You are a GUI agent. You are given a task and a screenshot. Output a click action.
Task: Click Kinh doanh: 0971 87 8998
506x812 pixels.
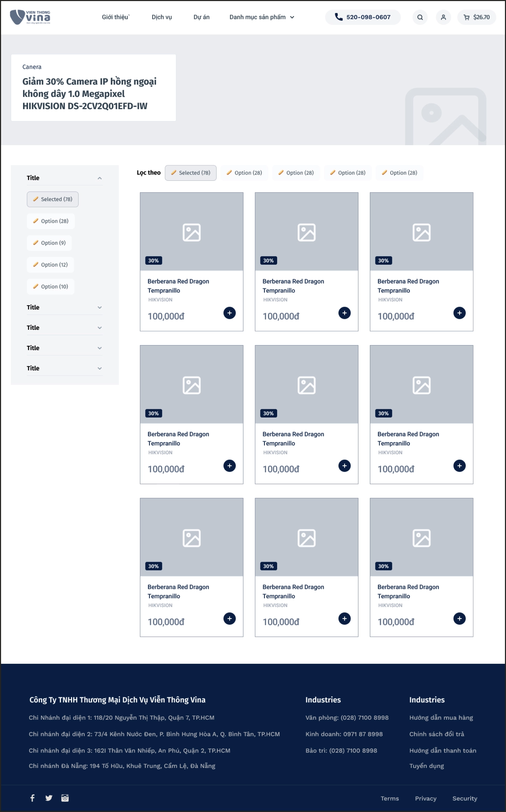pos(344,734)
